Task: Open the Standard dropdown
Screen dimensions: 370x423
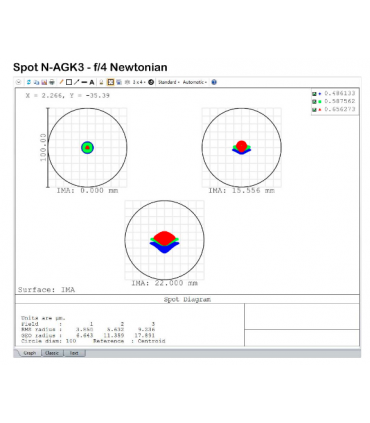Action: 169,82
